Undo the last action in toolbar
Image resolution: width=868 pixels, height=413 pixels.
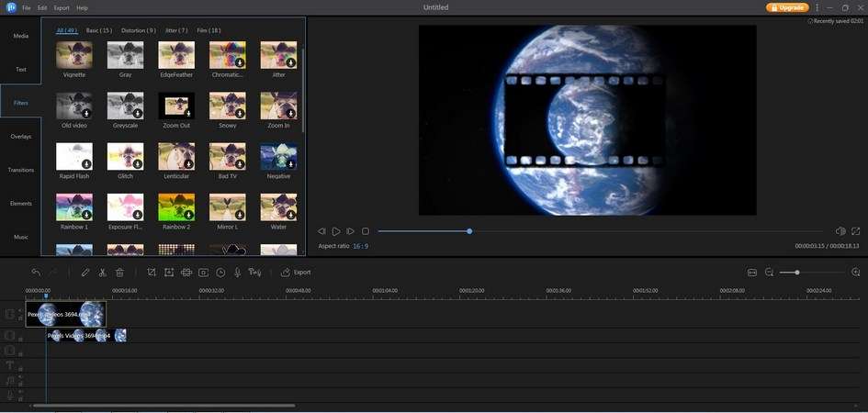pos(36,272)
